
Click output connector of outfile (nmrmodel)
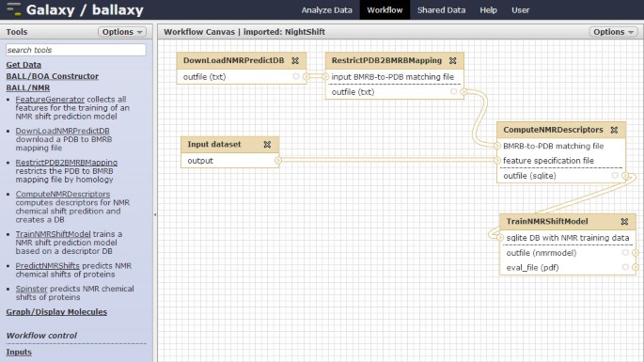[x=636, y=253]
